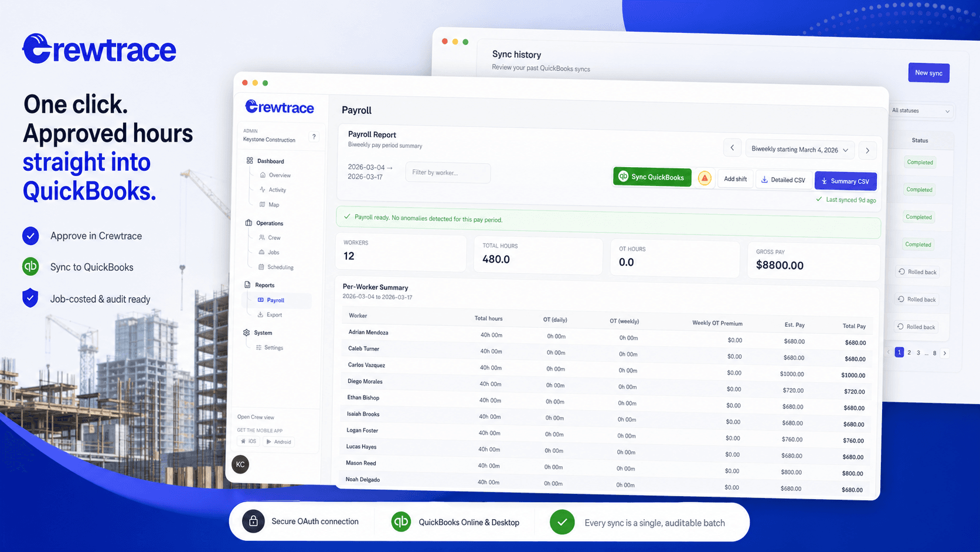This screenshot has height=552, width=980.
Task: Open the Biweekly starting March 4, 2026 dropdown
Action: pyautogui.click(x=800, y=150)
